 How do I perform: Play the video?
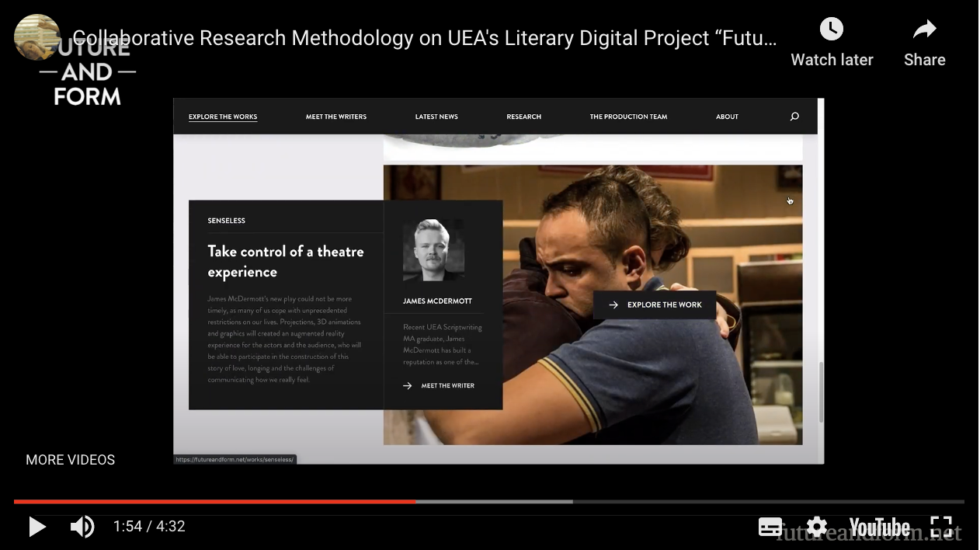click(36, 527)
